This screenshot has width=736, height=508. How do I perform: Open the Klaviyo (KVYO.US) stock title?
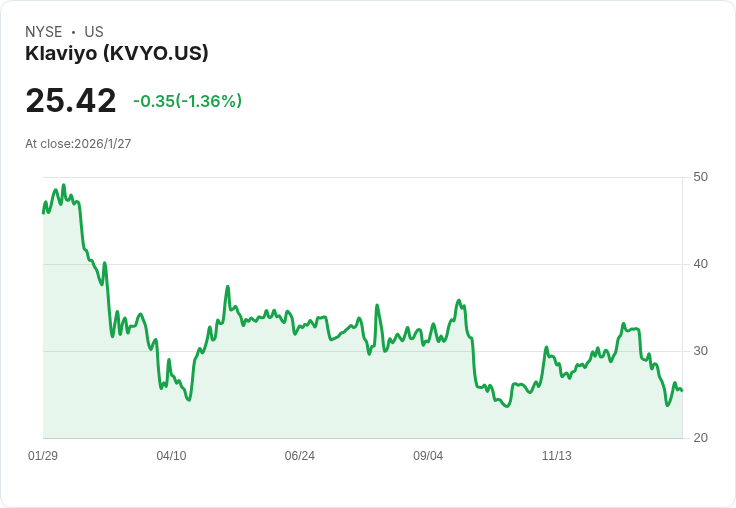(x=117, y=54)
